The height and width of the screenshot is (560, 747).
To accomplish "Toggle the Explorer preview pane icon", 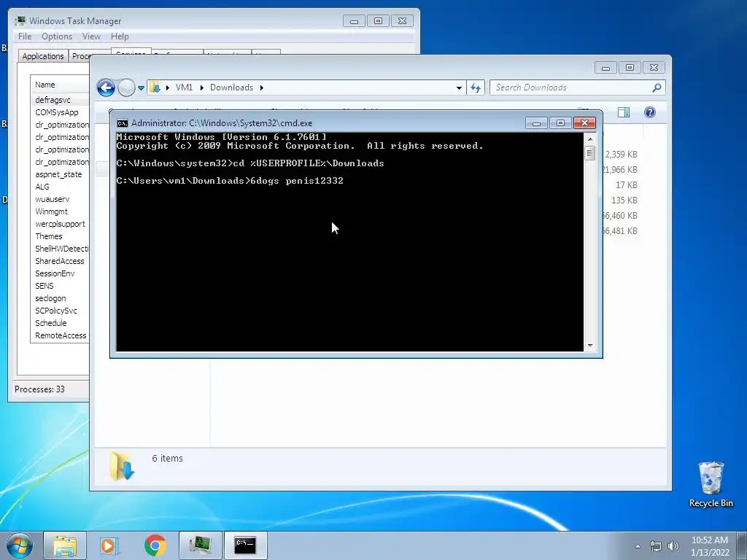I will tap(624, 112).
